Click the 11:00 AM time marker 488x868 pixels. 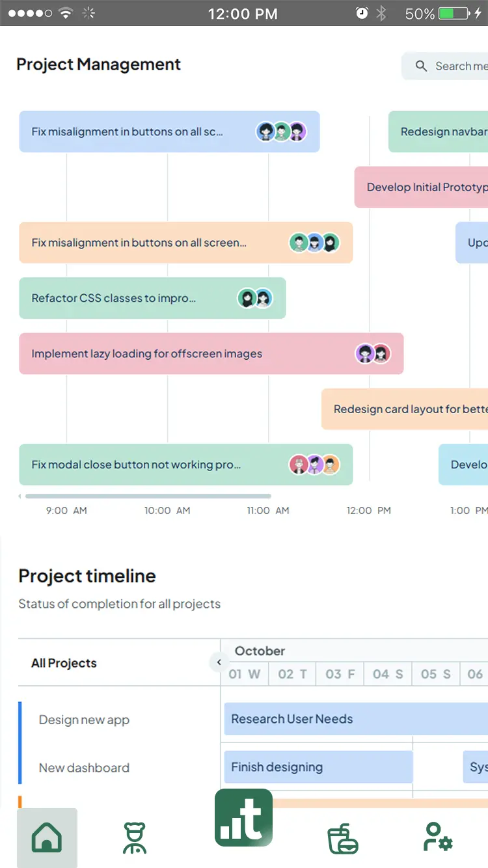pyautogui.click(x=267, y=511)
